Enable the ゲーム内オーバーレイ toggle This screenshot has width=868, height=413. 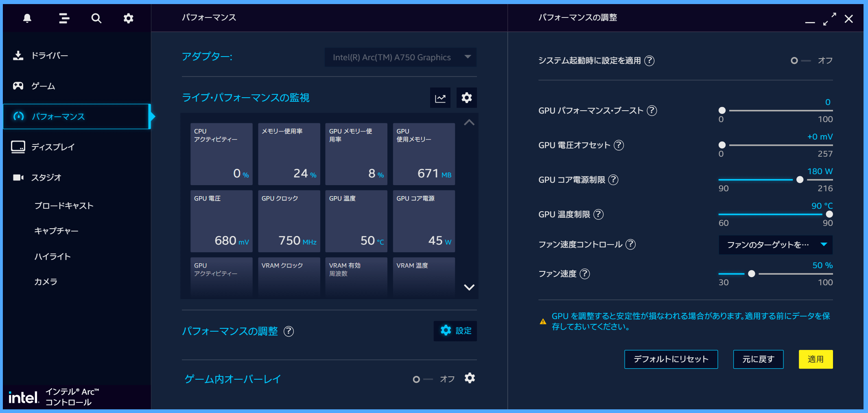pos(422,379)
